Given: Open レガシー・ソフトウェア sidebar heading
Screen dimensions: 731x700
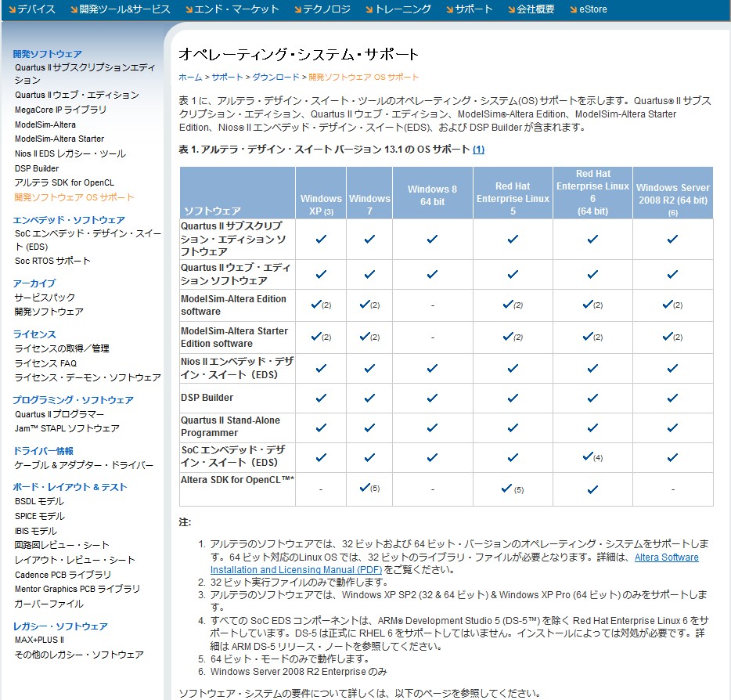Looking at the screenshot, I should (59, 626).
